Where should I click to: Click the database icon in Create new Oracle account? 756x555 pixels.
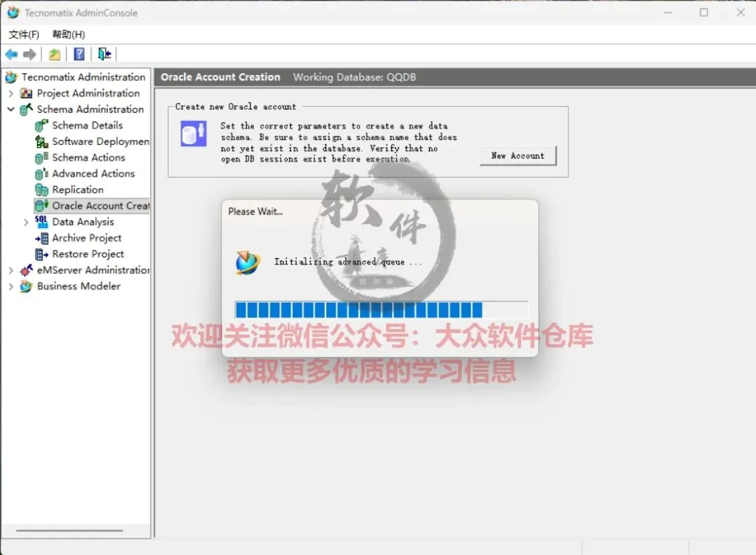click(x=194, y=133)
